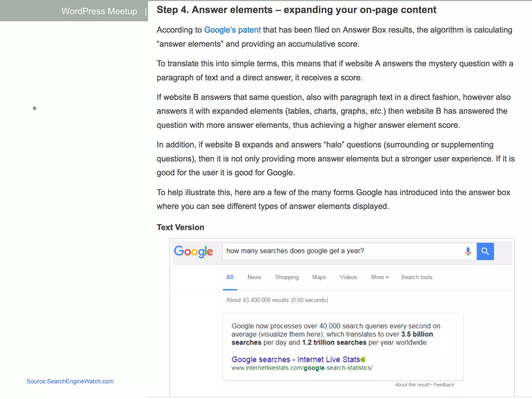The height and width of the screenshot is (399, 532).
Task: Expand the More dropdown menu
Action: point(380,277)
